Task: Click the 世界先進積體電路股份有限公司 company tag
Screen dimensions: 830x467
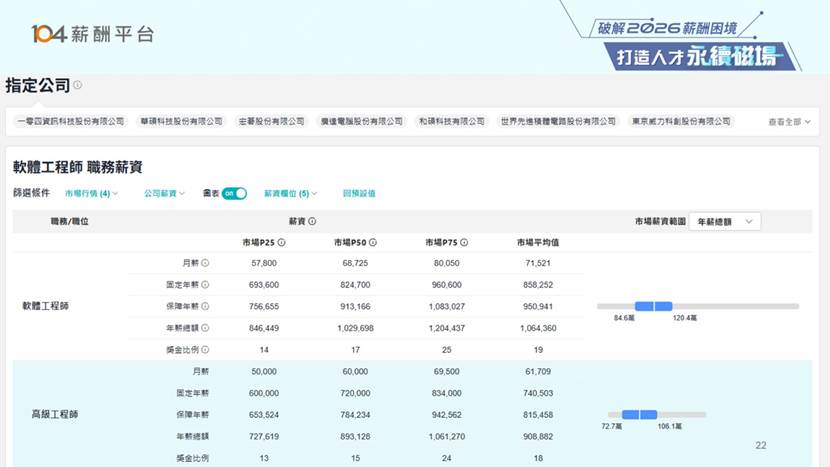Action: coord(558,121)
